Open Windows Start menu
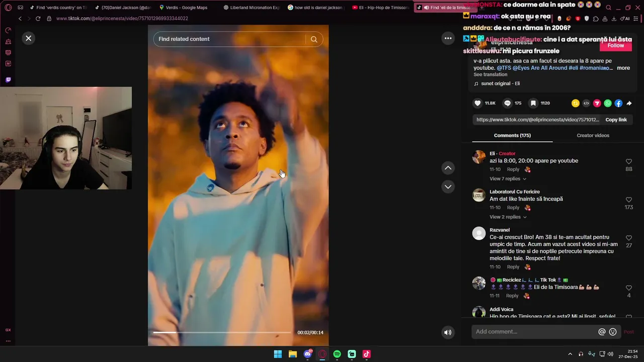The image size is (644, 362). [278, 354]
